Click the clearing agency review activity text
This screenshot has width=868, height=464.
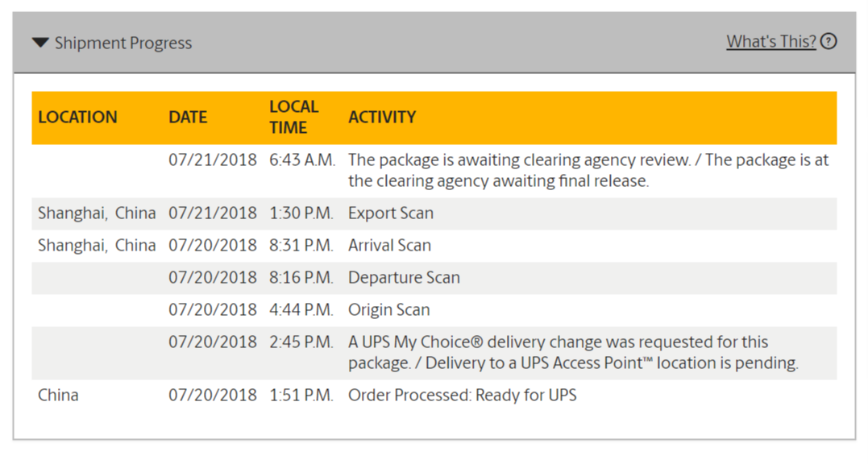point(588,170)
